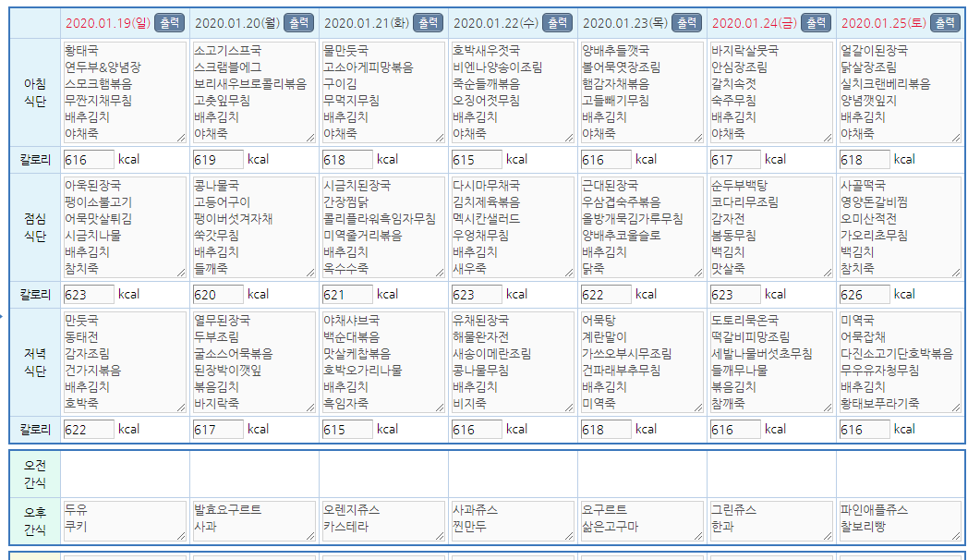Image resolution: width=980 pixels, height=560 pixels.
Task: Click lunch menu textarea starting with 순두부백탕
Action: 771,226
